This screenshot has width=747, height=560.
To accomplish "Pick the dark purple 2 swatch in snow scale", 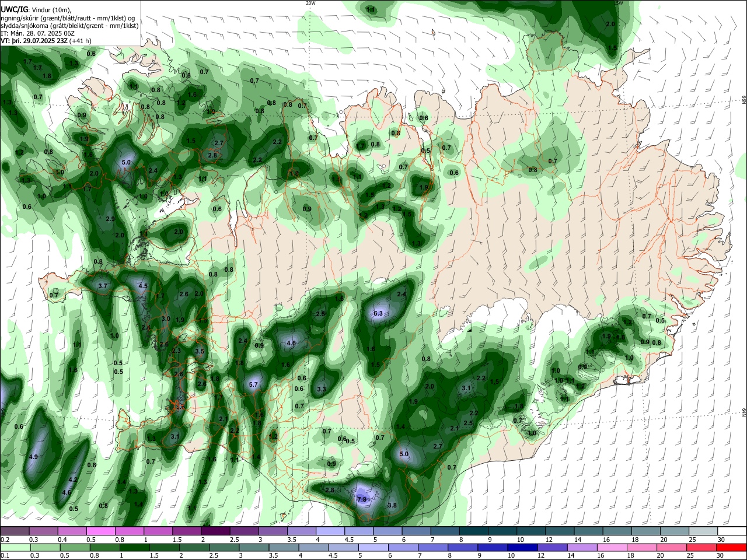I will tap(215, 531).
